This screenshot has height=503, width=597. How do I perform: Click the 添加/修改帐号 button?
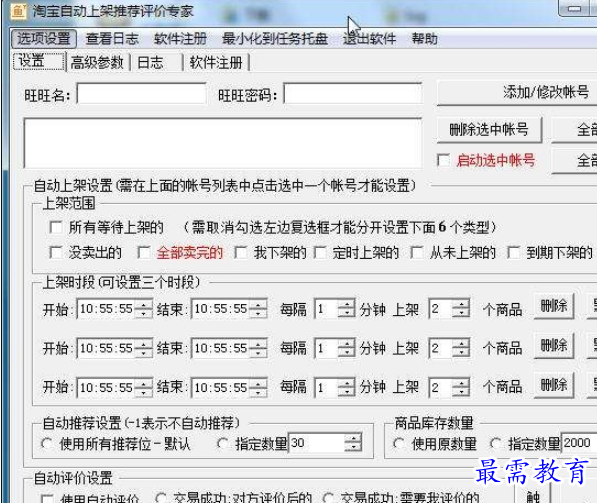(x=517, y=93)
